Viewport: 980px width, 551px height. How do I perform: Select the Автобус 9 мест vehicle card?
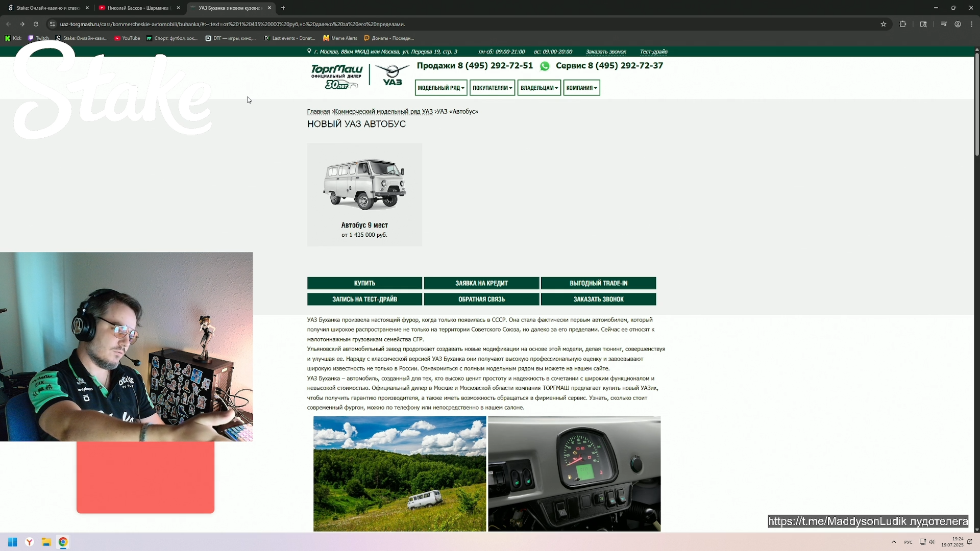tap(364, 195)
